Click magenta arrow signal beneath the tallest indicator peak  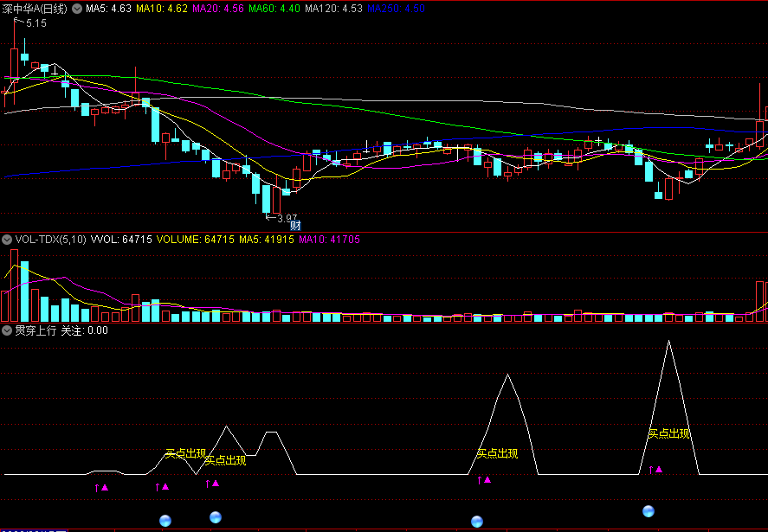(655, 470)
